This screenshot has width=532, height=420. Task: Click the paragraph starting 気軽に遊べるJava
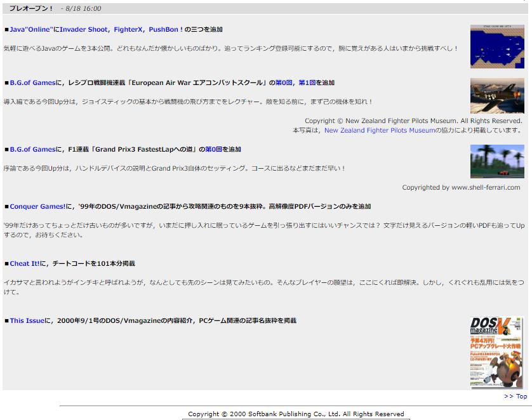[x=230, y=48]
